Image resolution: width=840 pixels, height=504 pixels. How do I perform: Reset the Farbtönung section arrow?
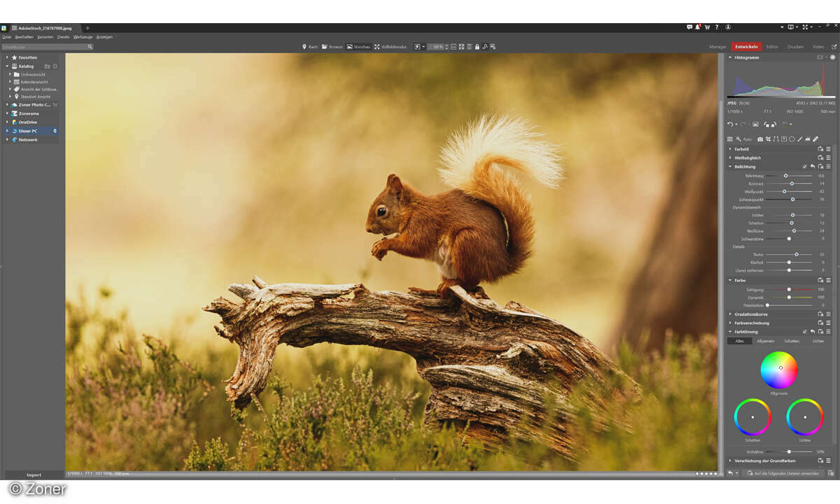[x=813, y=332]
